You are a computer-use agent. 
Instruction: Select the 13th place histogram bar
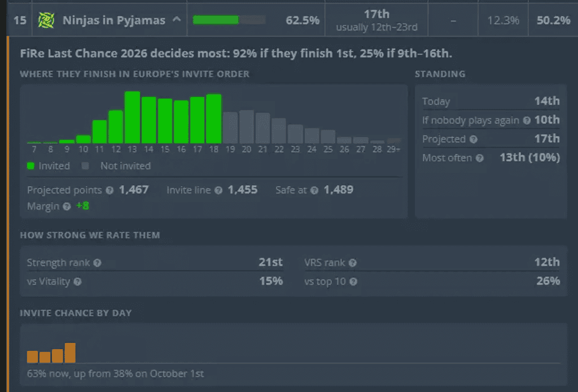pos(132,117)
